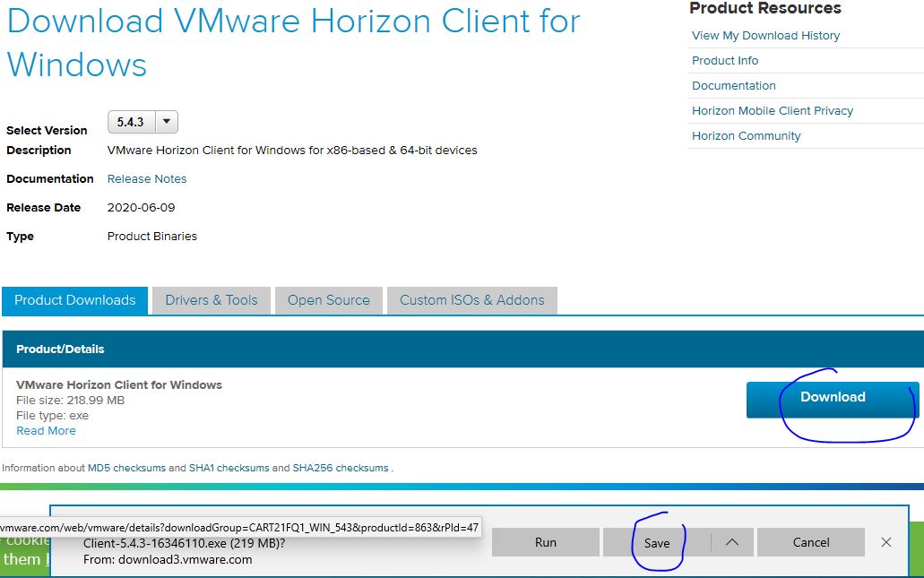This screenshot has width=924, height=578.
Task: Open the Documentation resource link
Action: pos(734,85)
